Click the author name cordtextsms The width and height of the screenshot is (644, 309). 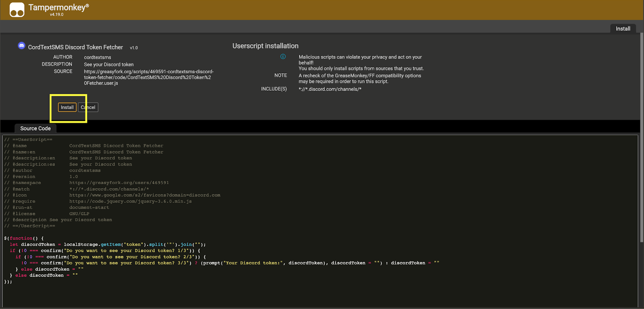click(97, 57)
